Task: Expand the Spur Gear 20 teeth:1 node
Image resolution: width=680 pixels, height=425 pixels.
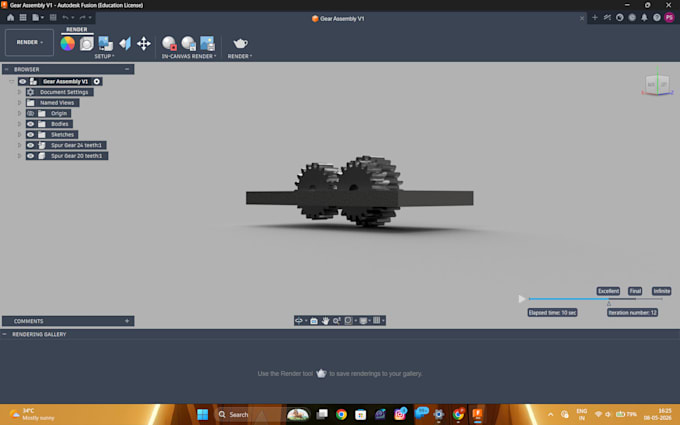Action: (19, 156)
